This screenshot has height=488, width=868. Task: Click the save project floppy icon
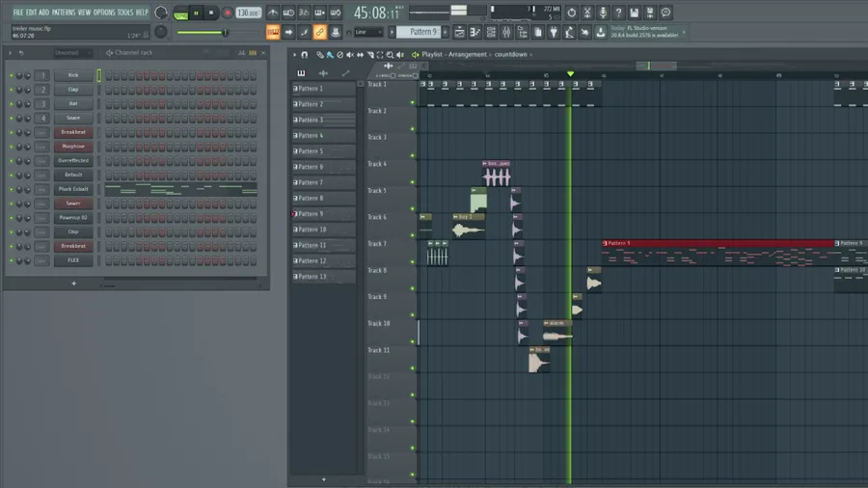(x=635, y=13)
